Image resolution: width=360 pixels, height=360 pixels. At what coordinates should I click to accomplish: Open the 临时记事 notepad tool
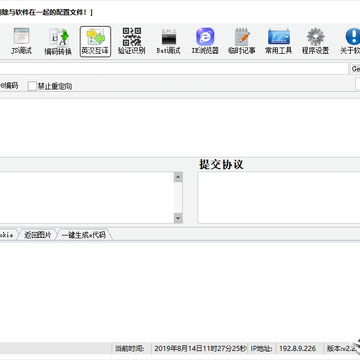coord(242,42)
